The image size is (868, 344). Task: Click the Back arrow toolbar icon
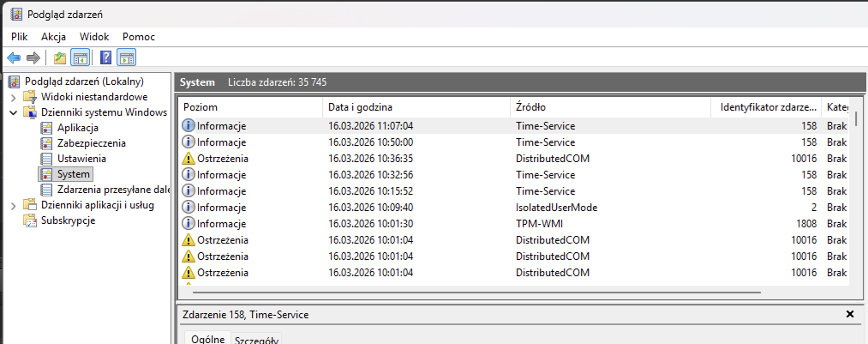[x=14, y=58]
